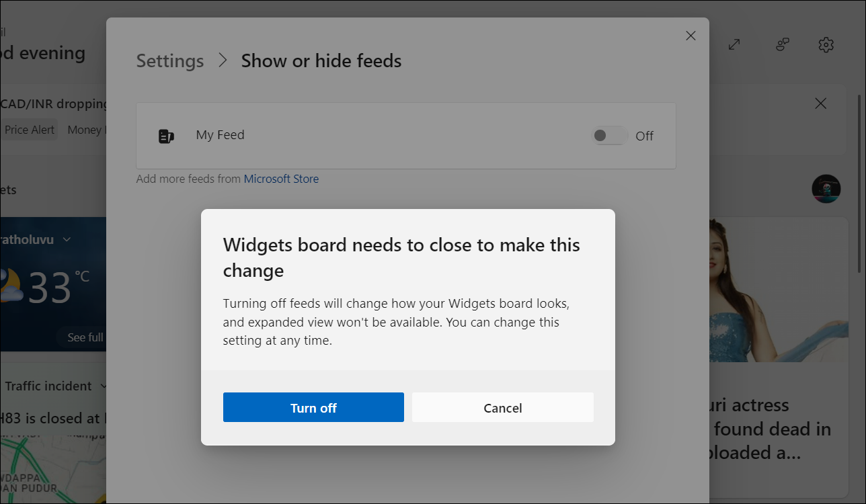Expand the weather location dropdown chevron
Viewport: 866px width, 504px height.
coord(67,239)
